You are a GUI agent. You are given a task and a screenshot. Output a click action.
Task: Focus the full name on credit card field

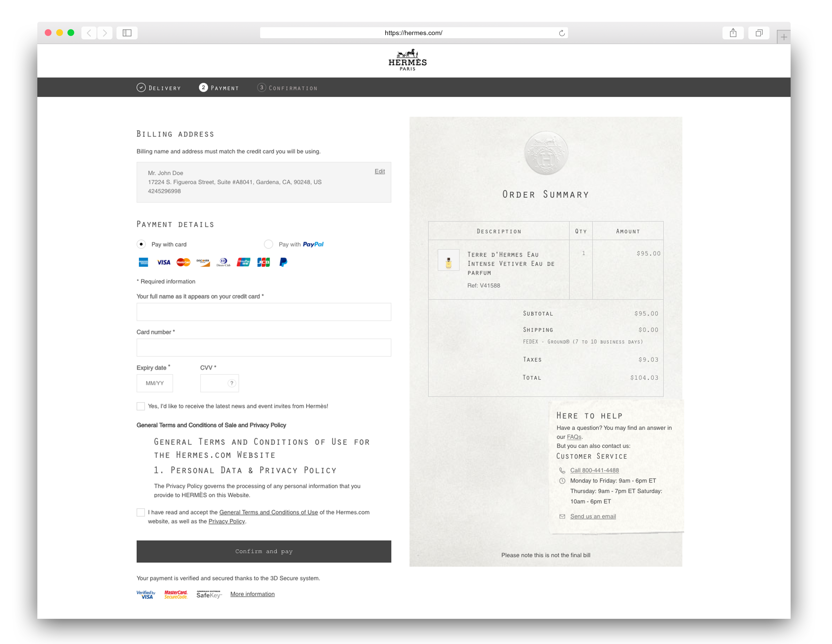coord(264,312)
